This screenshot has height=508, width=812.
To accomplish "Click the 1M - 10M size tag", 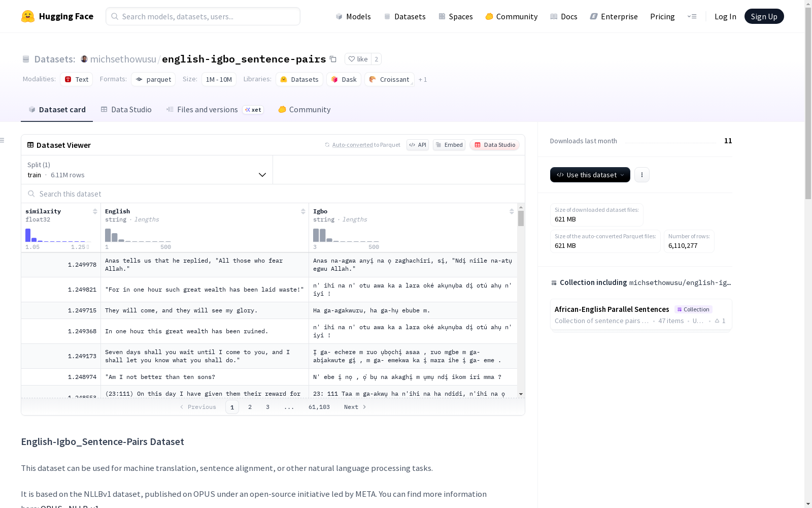I will 219,79.
